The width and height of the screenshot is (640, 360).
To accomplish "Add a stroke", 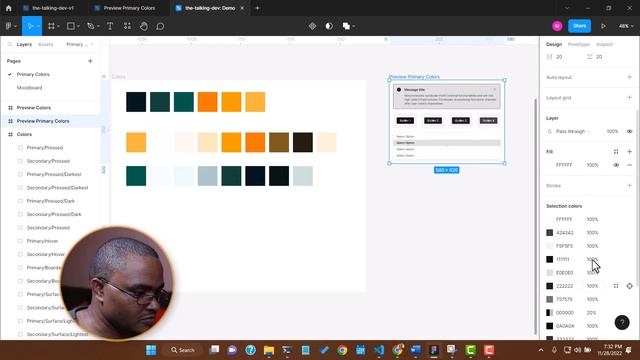I will click(629, 185).
